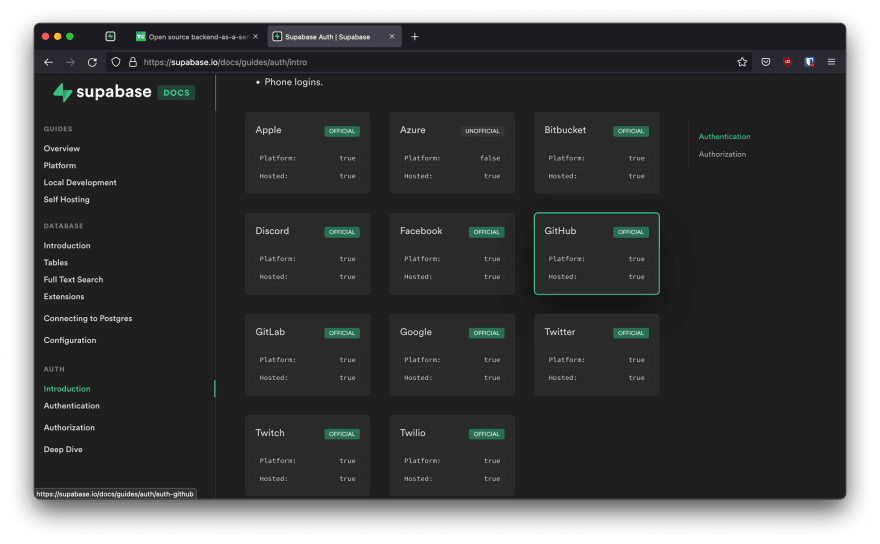Open Connecting to Postgres page

point(88,318)
